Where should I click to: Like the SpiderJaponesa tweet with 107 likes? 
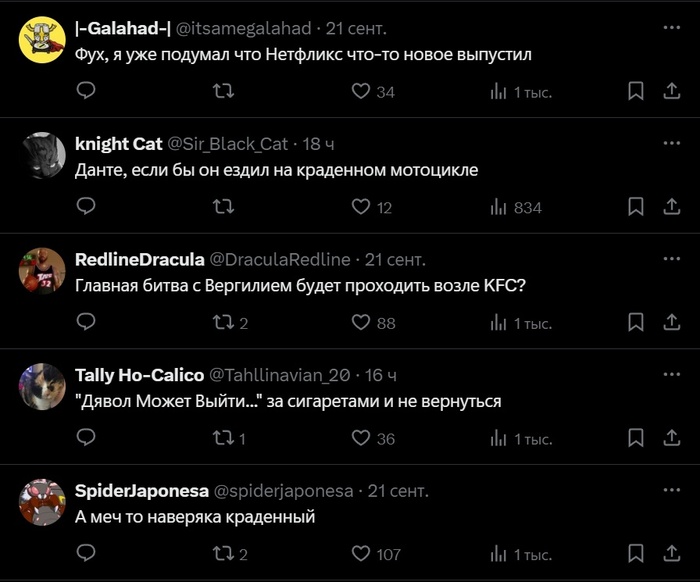(361, 553)
